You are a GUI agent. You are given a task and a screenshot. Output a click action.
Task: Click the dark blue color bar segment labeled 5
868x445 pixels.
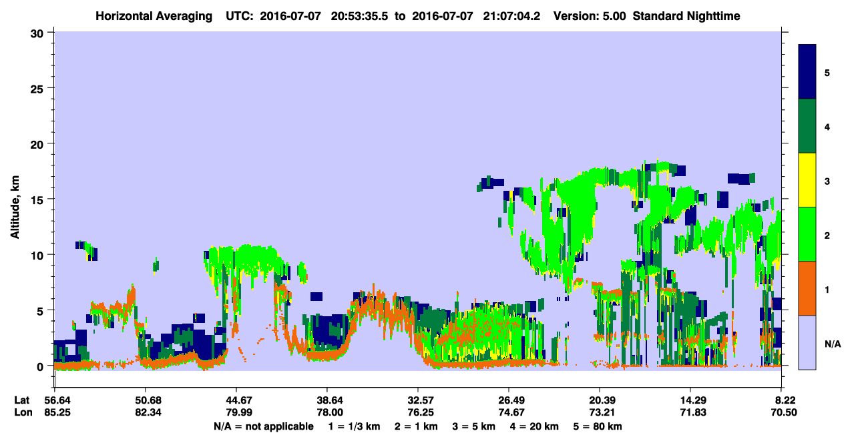(807, 72)
